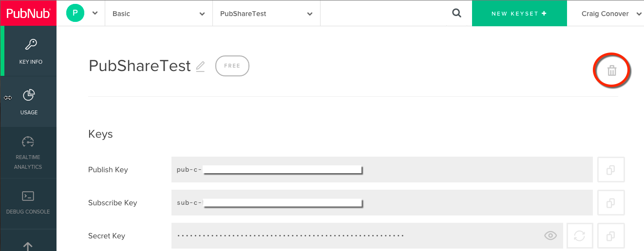Image resolution: width=644 pixels, height=251 pixels.
Task: Copy the Publish Key
Action: 611,170
